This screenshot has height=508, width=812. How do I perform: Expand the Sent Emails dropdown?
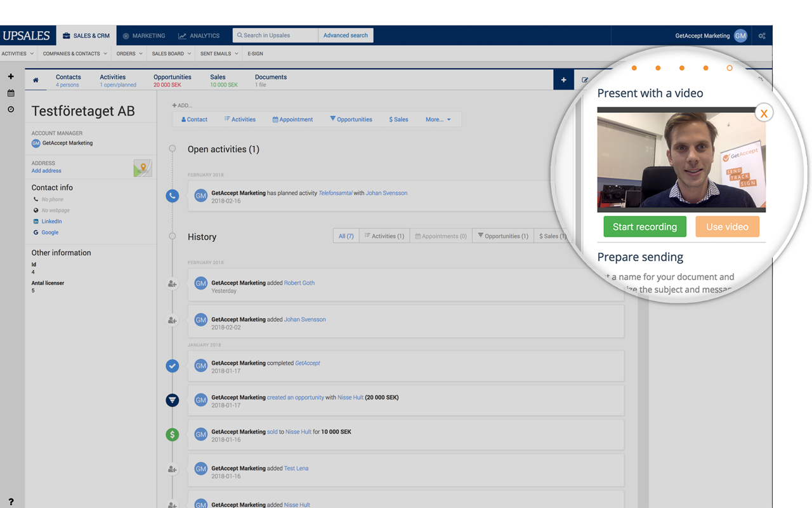tap(219, 53)
